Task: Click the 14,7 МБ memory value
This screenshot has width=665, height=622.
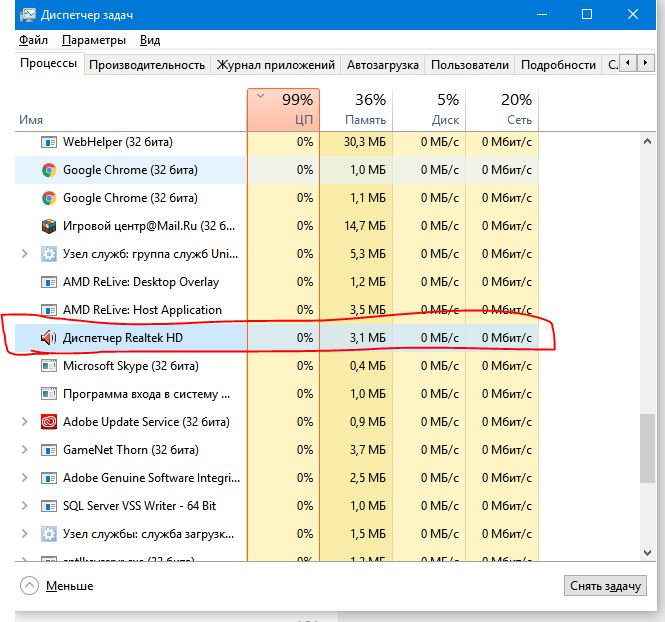Action: tap(365, 226)
